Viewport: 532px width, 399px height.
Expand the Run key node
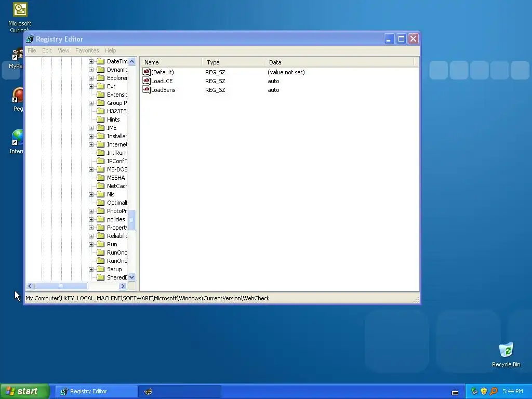[x=91, y=244]
